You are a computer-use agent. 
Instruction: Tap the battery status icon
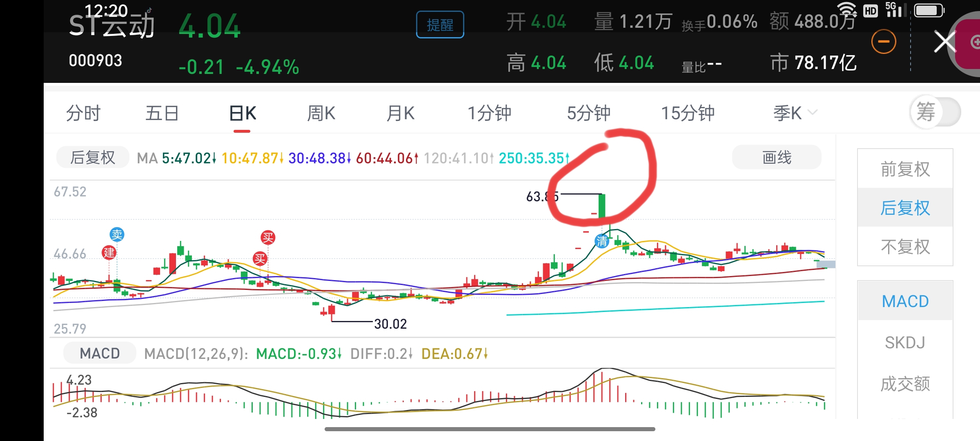click(929, 10)
